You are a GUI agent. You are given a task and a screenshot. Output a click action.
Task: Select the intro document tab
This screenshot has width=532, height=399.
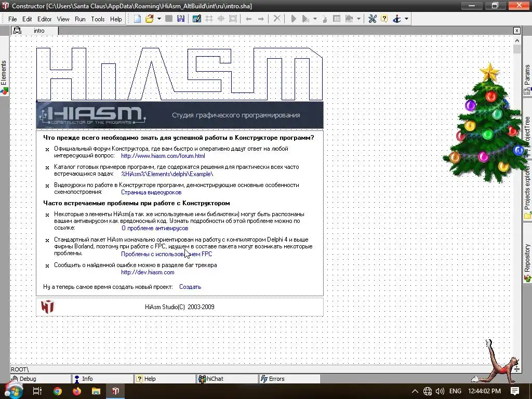pos(35,31)
